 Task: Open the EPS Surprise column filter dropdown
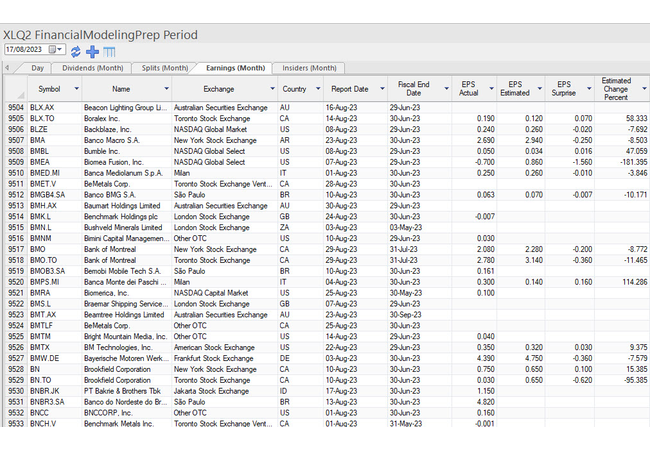(x=589, y=89)
